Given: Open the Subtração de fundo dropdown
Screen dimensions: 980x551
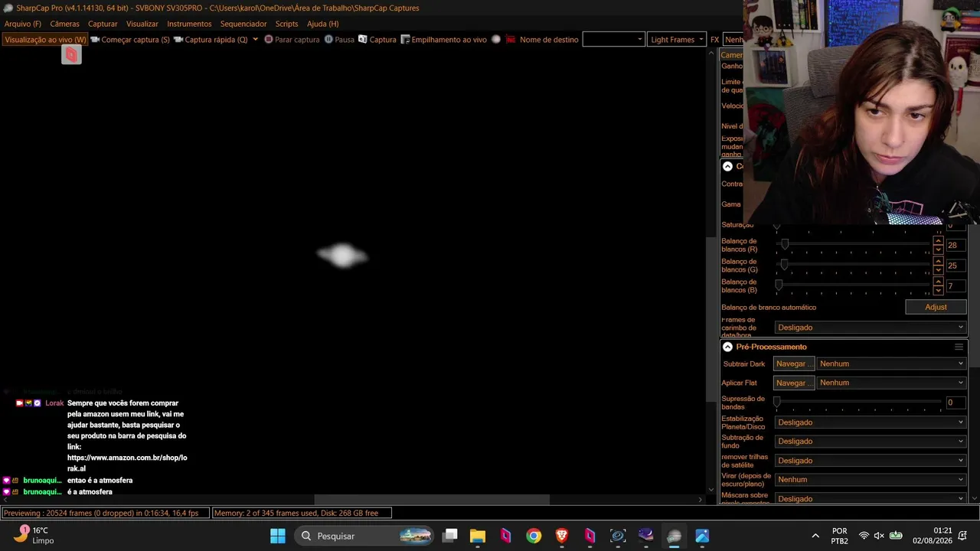Looking at the screenshot, I should (871, 441).
